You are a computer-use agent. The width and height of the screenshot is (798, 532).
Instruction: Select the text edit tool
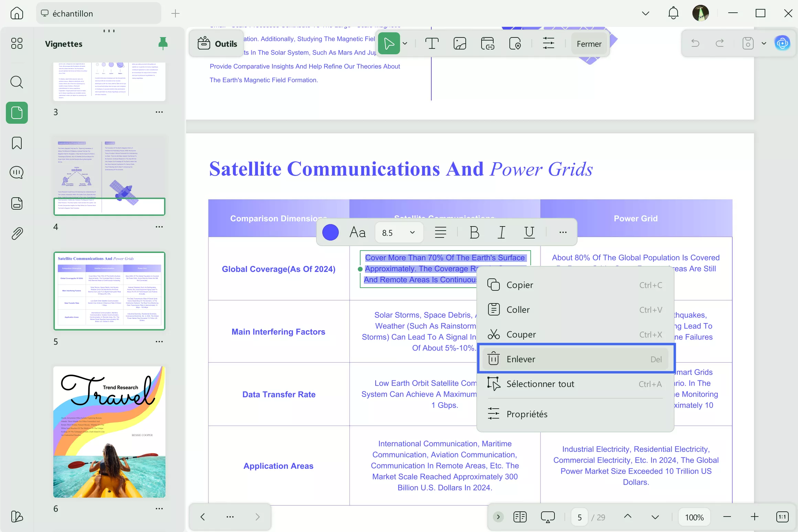coord(432,44)
